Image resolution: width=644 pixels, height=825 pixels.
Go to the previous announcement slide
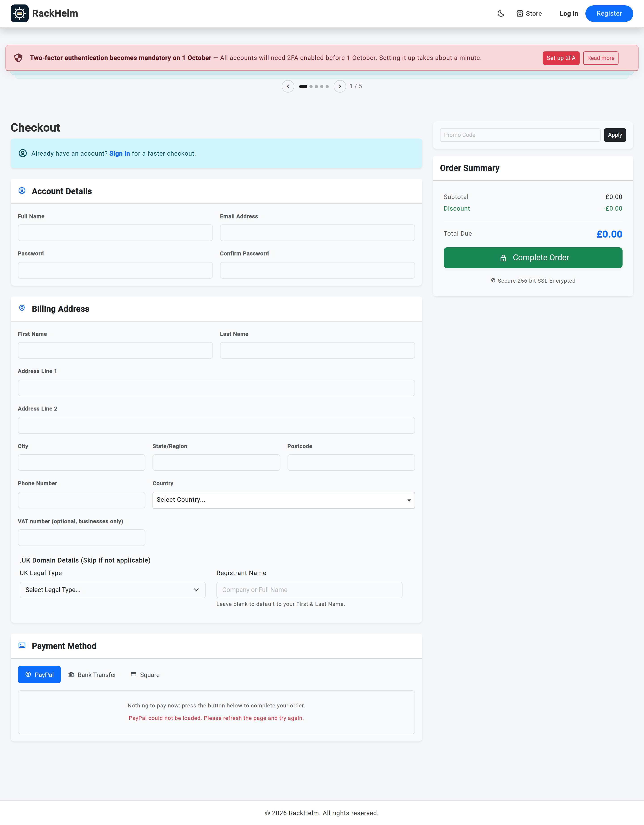(x=288, y=87)
